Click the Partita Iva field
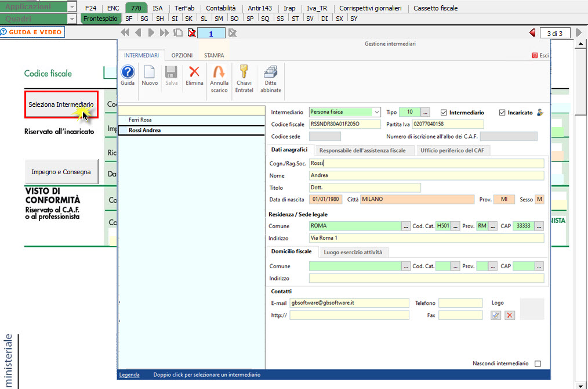Viewport: 588px width, 389px height. point(448,124)
